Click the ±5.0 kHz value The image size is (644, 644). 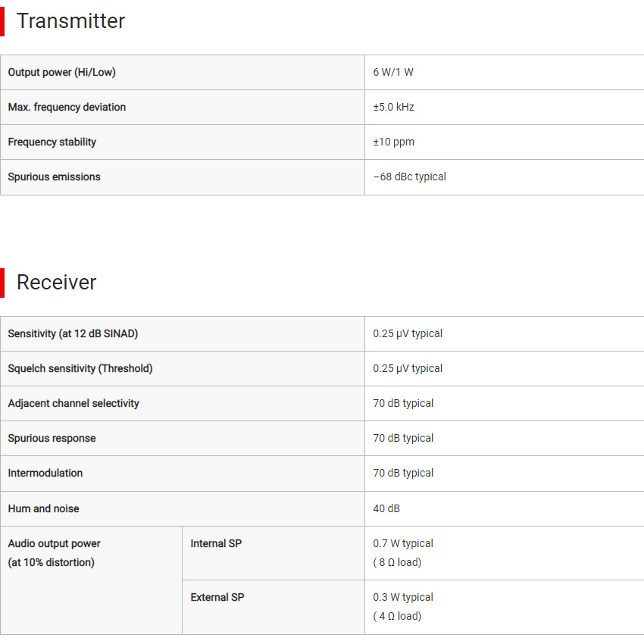393,107
